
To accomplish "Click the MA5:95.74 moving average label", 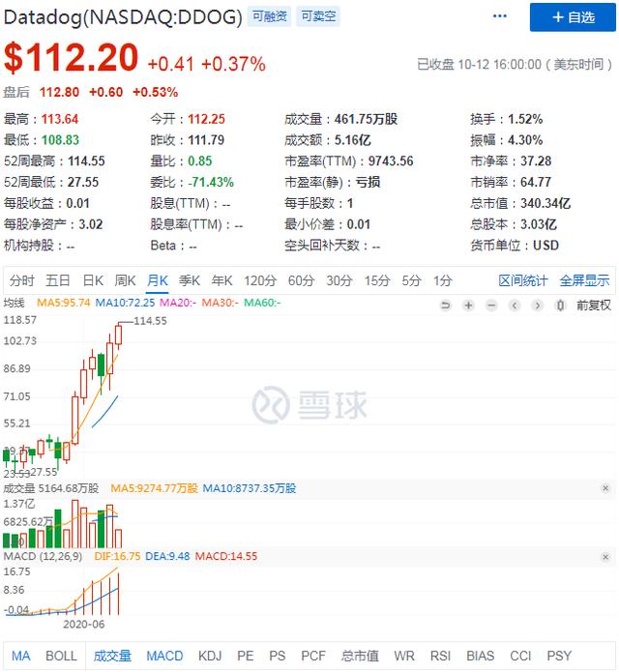I will 64,303.
